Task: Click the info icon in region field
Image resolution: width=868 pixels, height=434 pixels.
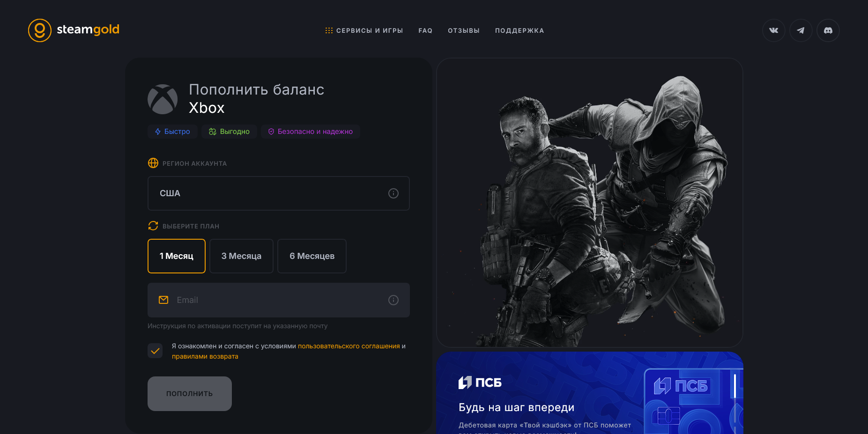Action: 393,193
